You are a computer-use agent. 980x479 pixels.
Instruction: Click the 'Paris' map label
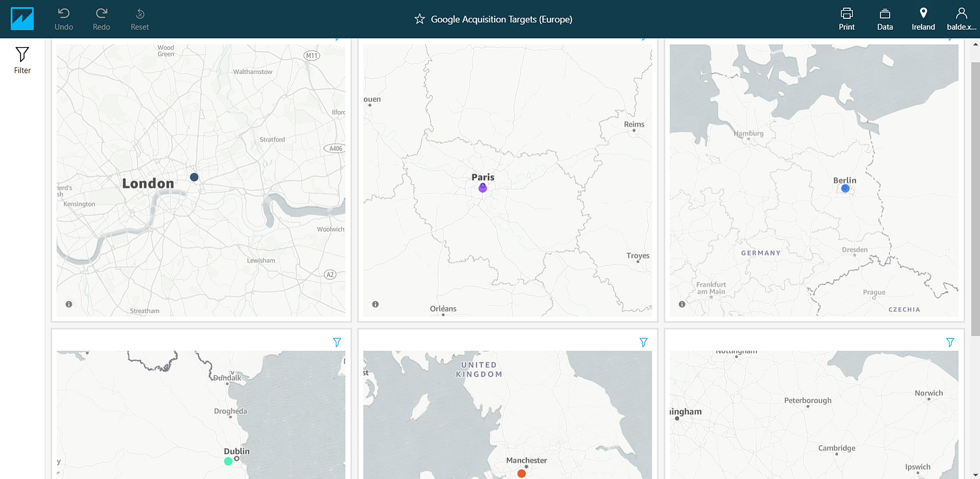(483, 178)
